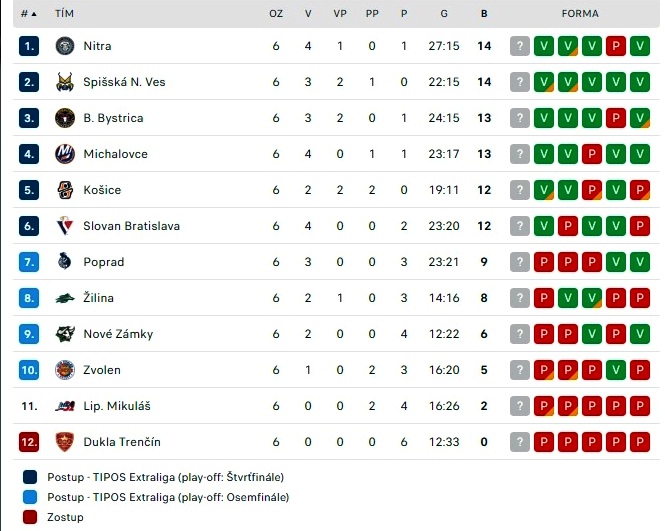
Task: Open the Nové Zámky team link
Action: (x=118, y=334)
